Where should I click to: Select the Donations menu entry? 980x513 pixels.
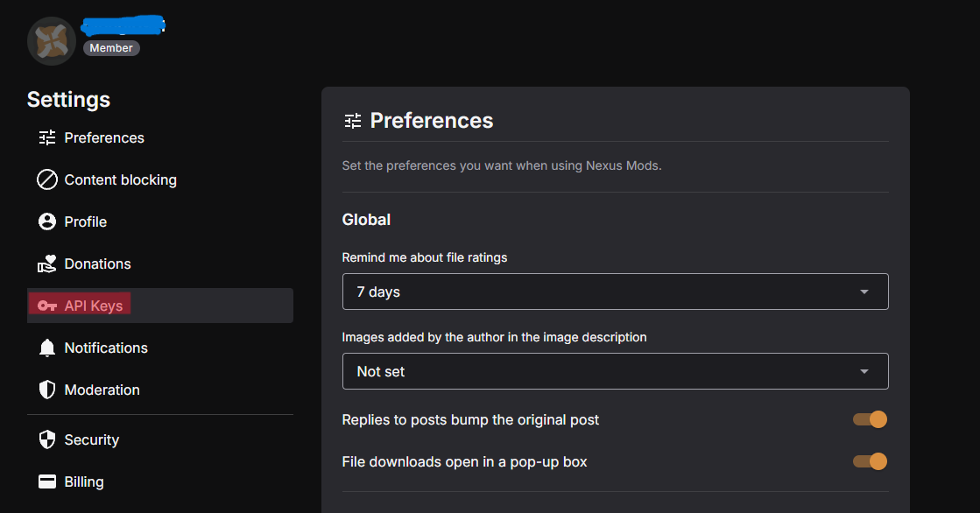click(x=97, y=264)
